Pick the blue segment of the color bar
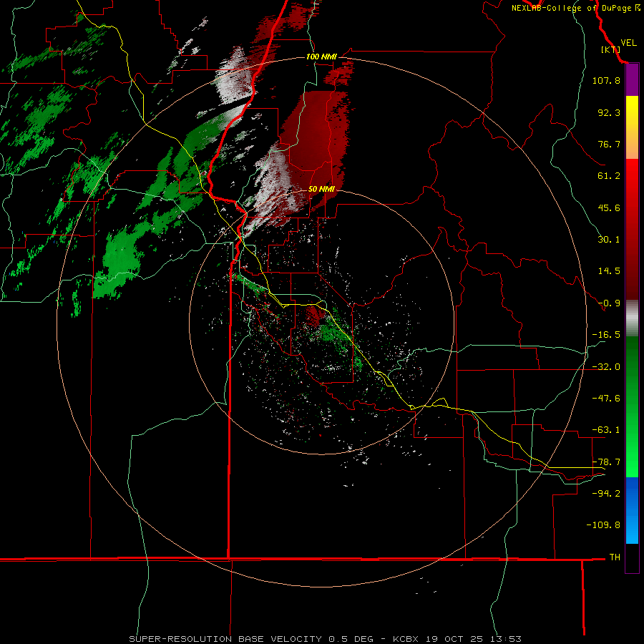This screenshot has width=644, height=644. (x=632, y=510)
